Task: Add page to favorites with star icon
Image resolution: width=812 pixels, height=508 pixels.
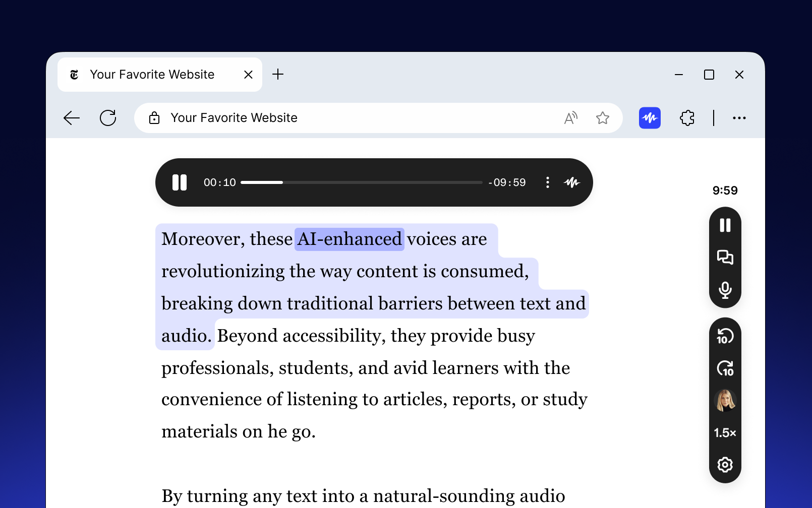Action: point(603,118)
